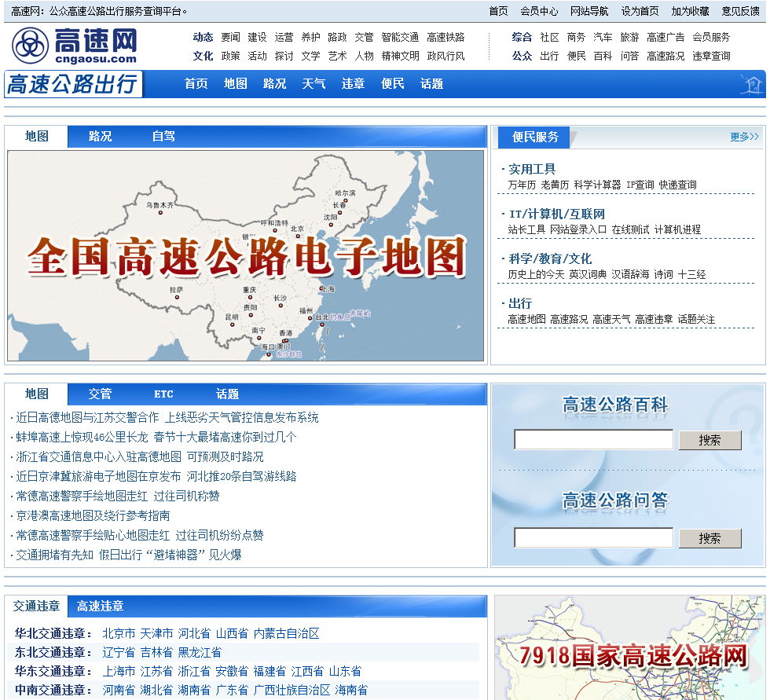Click 北京市 in 华北交通违章 row
Screen dimensions: 770x700
point(119,634)
